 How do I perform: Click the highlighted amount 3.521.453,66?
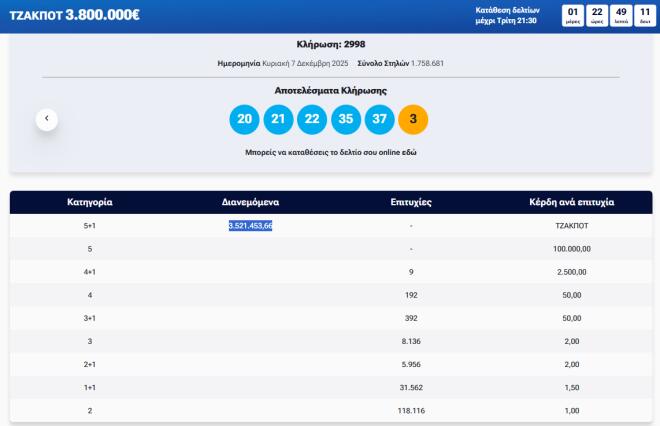tap(250, 226)
